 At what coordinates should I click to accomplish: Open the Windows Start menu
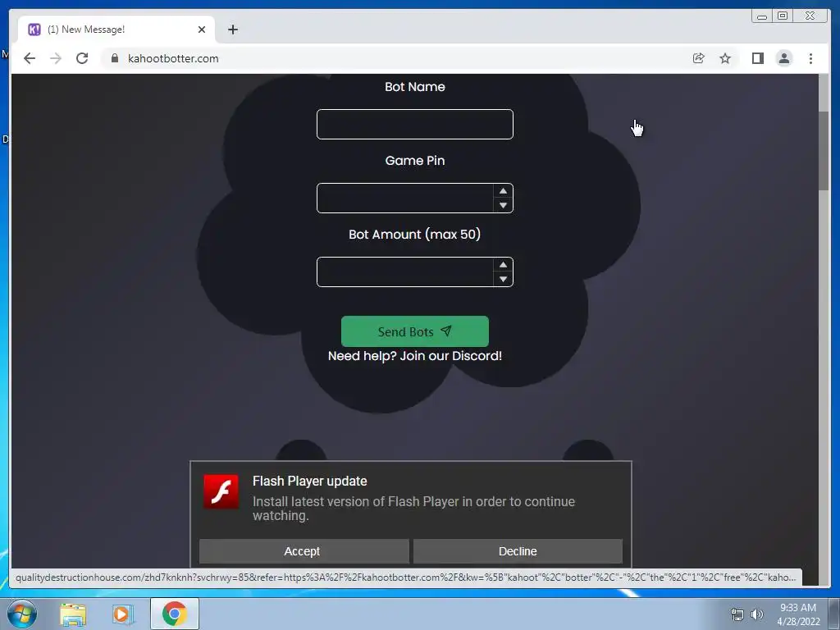[x=22, y=614]
